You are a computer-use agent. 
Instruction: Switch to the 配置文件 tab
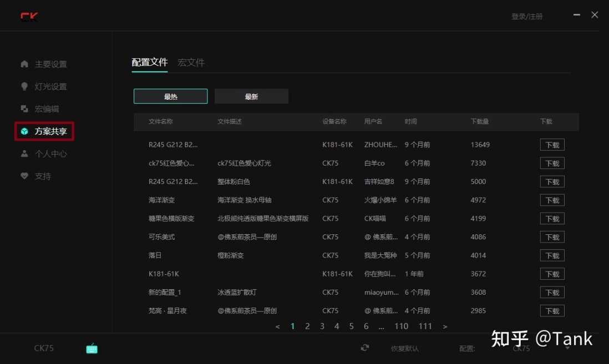coord(150,62)
